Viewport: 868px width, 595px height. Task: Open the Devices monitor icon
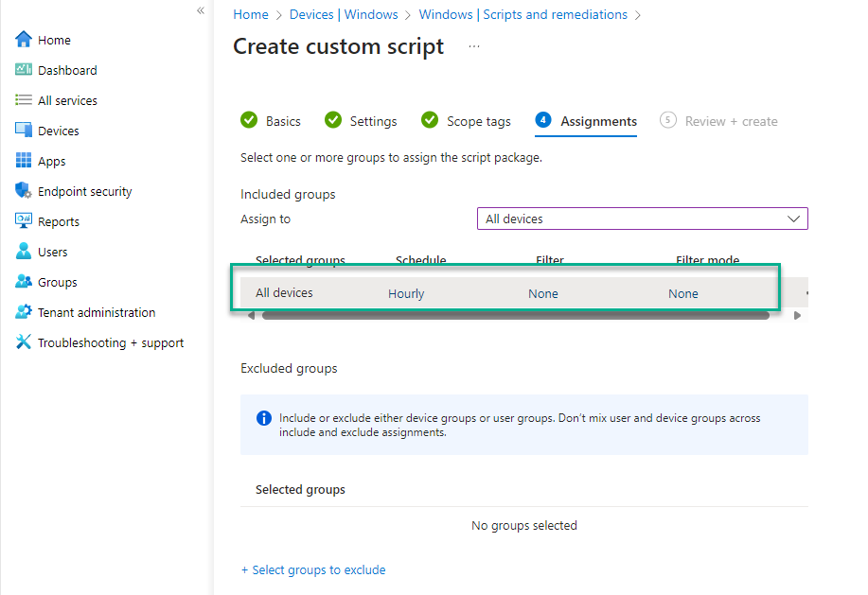click(24, 130)
